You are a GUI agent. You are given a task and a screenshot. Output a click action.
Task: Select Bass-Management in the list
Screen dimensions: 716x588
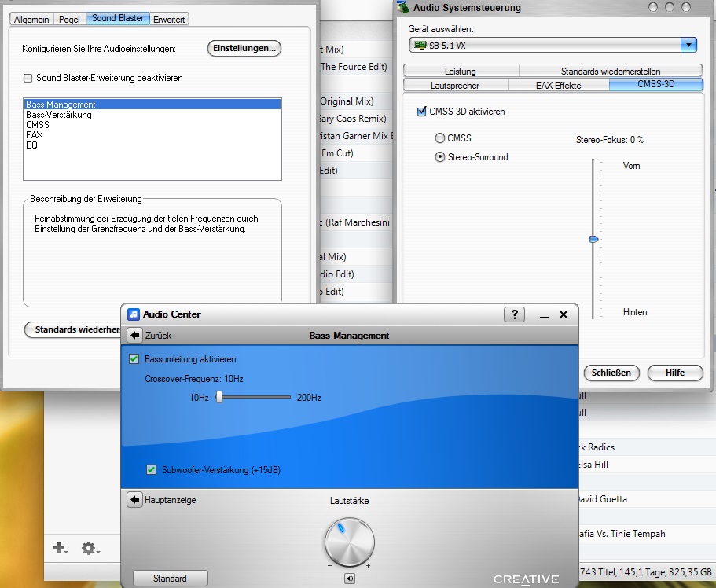[152, 105]
